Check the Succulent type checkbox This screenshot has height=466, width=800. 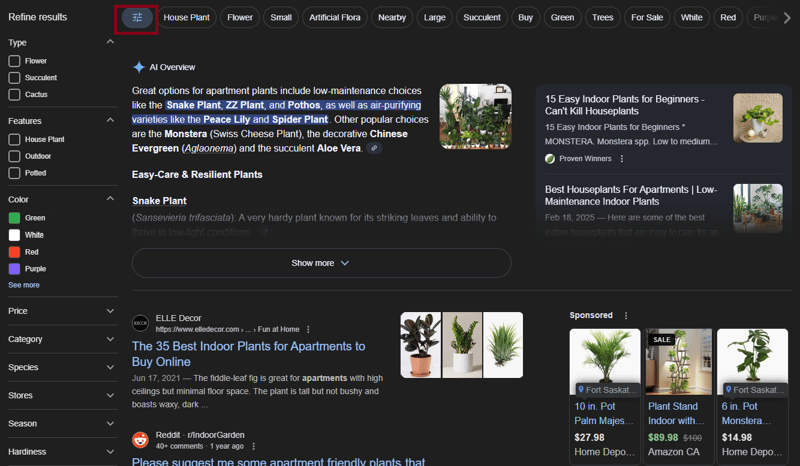click(x=14, y=78)
